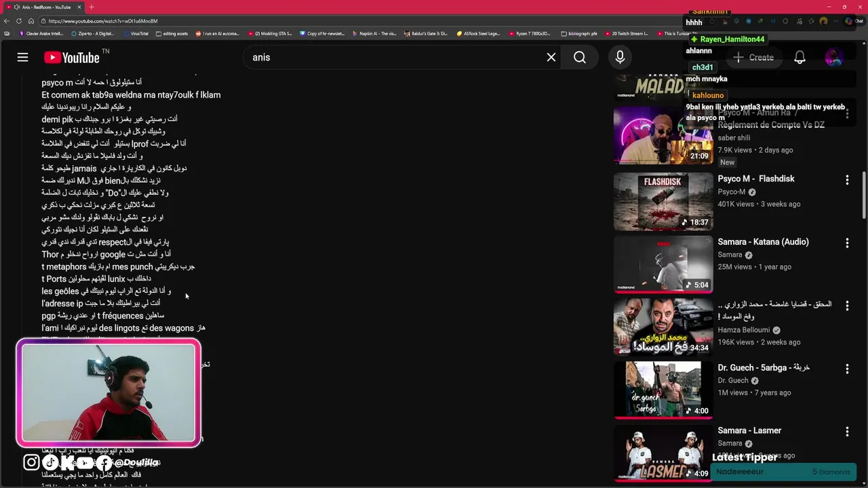
Task: Open more options for Samara - Lasmer
Action: coord(847,432)
